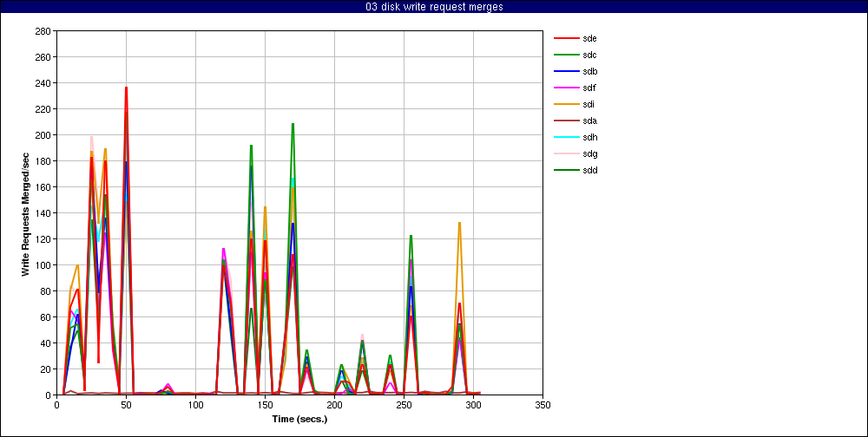Click the magenta sdf legend line swatch
Image resolution: width=868 pixels, height=437 pixels.
tap(566, 88)
